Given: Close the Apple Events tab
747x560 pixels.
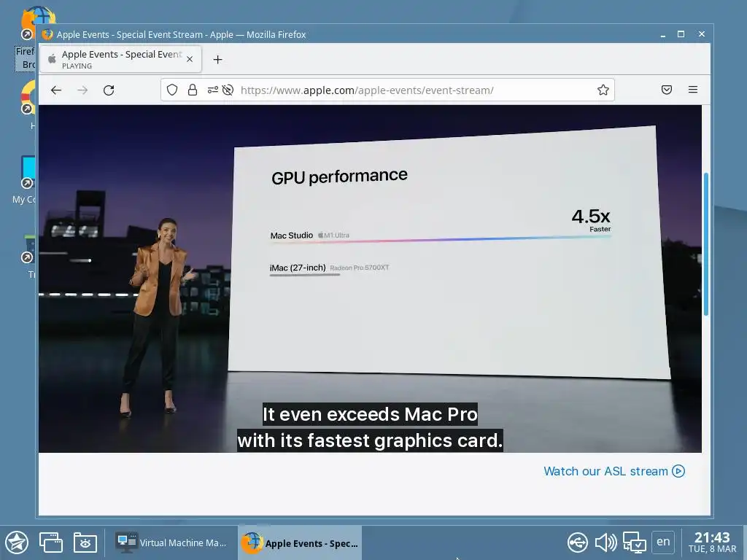Looking at the screenshot, I should (x=190, y=59).
